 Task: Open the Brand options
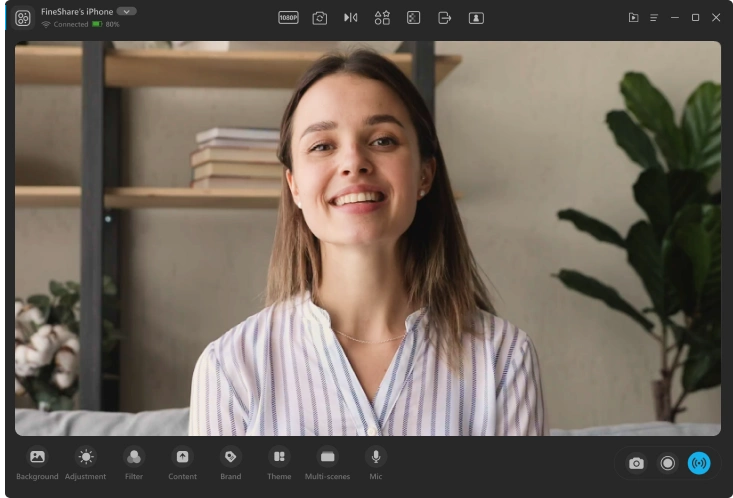pyautogui.click(x=230, y=457)
